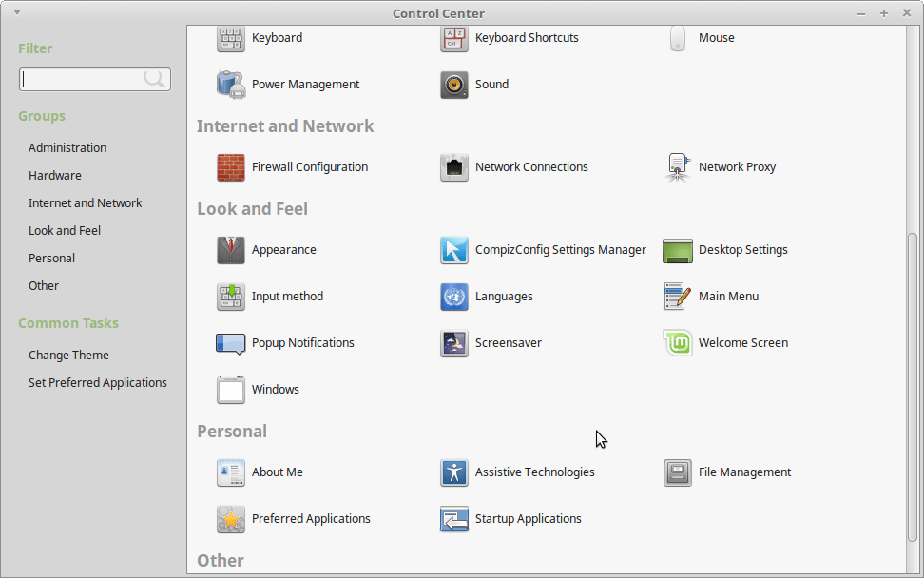Open the Assistive Technologies icon
The image size is (924, 578).
(453, 472)
